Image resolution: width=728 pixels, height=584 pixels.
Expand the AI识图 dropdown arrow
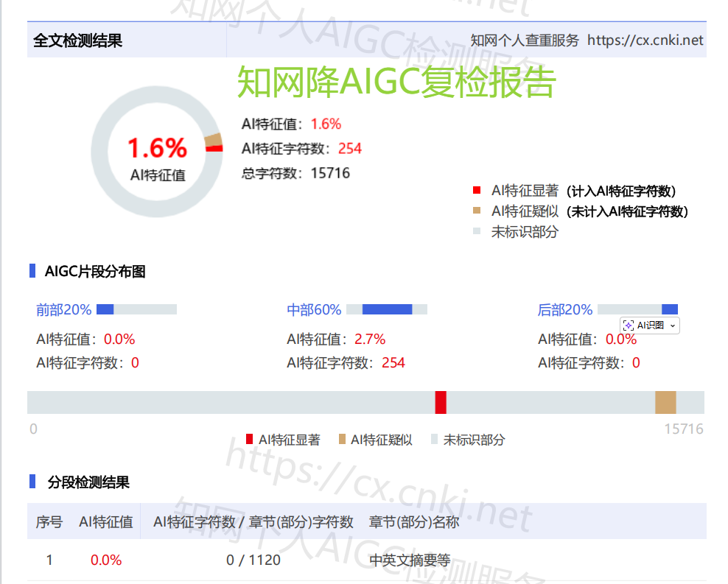point(673,326)
